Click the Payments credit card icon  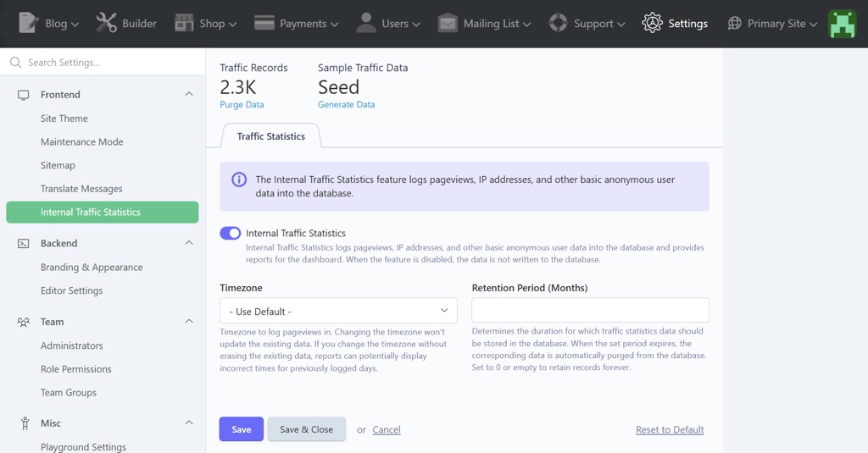(x=264, y=23)
